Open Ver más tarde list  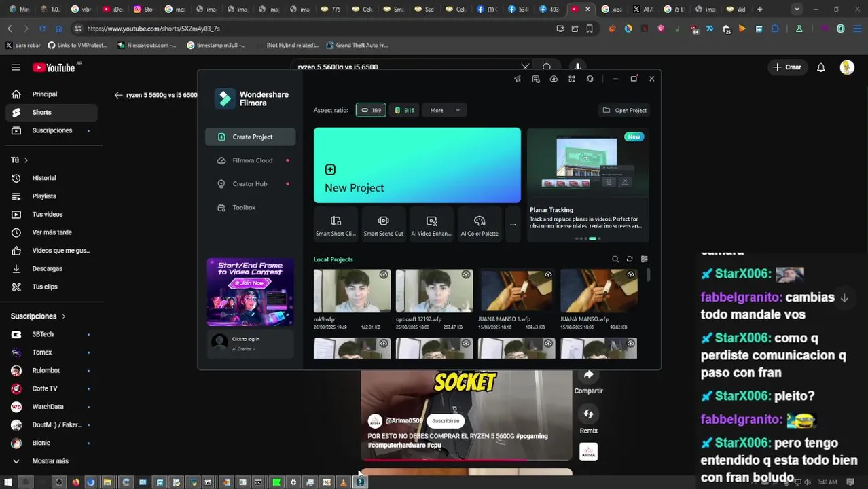tap(51, 232)
